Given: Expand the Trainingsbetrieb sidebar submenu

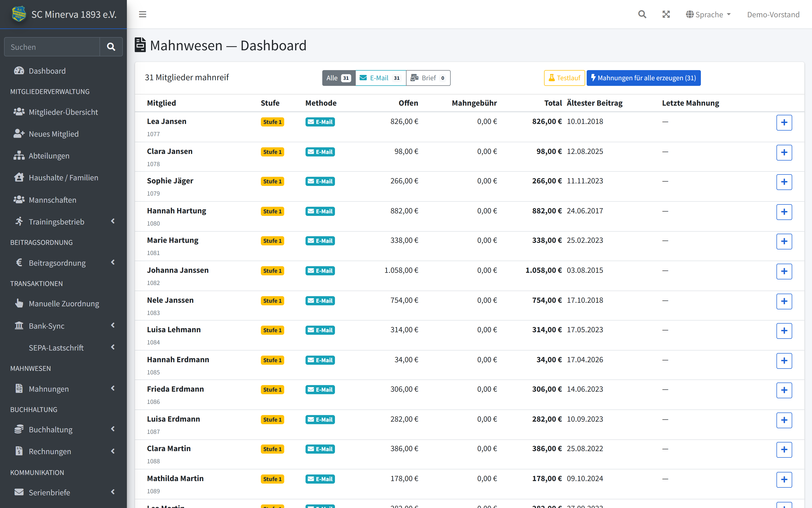Looking at the screenshot, I should pos(63,221).
